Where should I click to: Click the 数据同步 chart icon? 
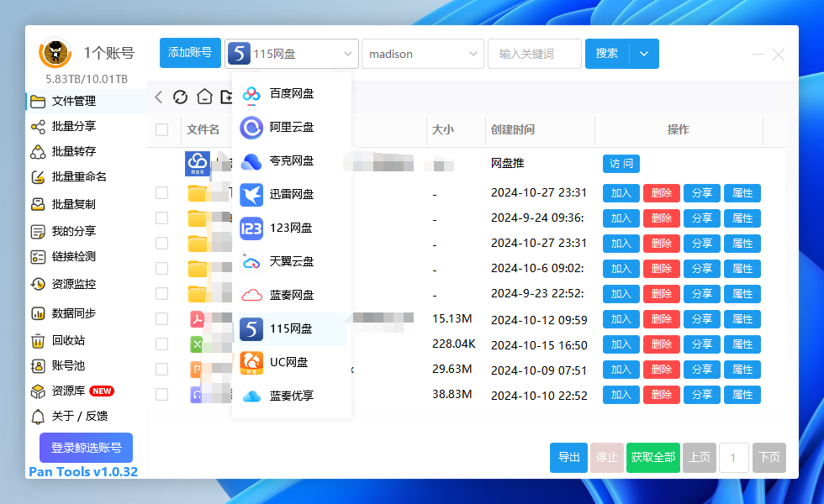pyautogui.click(x=38, y=313)
